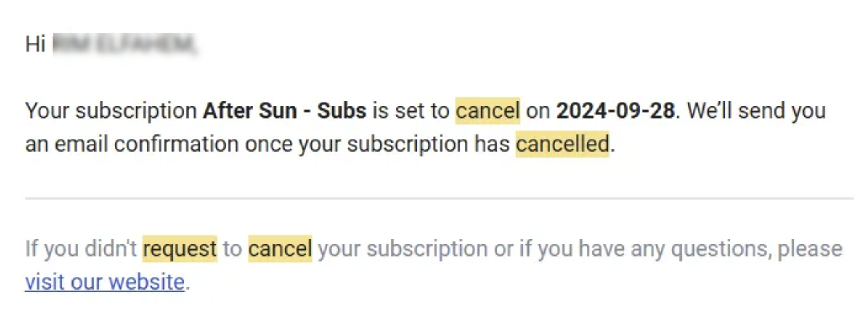Image resolution: width=868 pixels, height=331 pixels.
Task: Click the blurred recipient name after "Hi"
Action: (124, 44)
